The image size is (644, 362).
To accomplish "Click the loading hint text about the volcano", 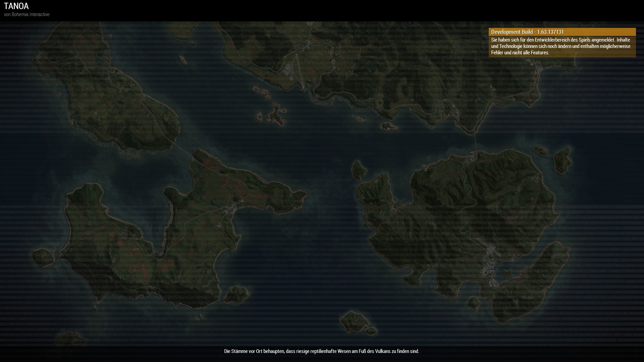I will coord(321,351).
